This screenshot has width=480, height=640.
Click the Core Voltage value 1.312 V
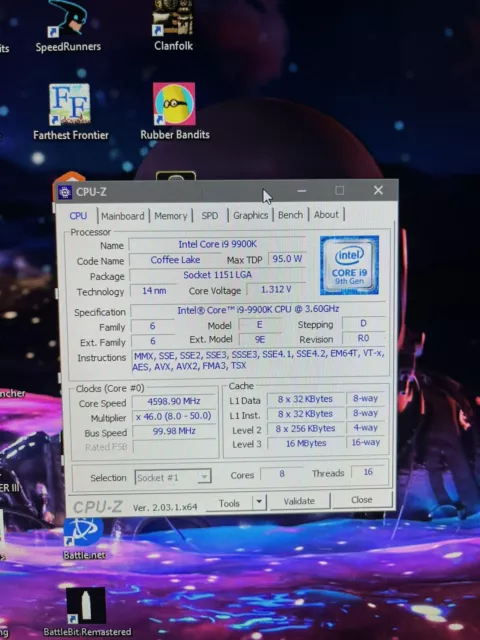[x=276, y=289]
